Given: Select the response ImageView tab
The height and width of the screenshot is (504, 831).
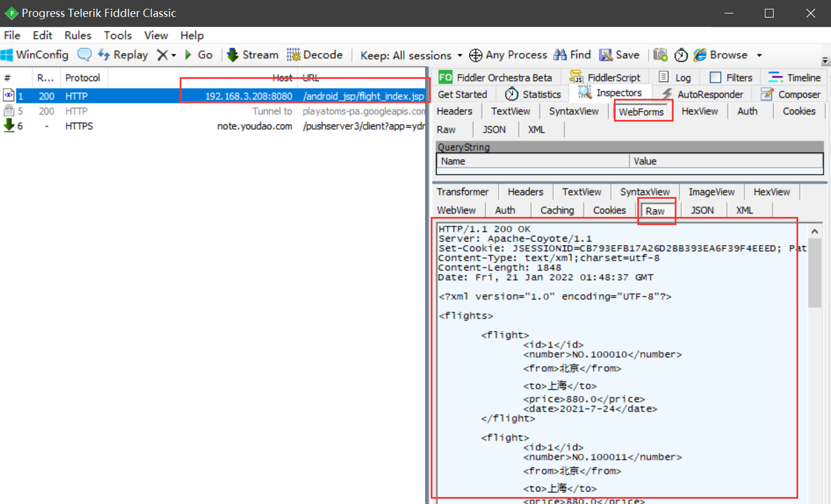Looking at the screenshot, I should tap(711, 192).
